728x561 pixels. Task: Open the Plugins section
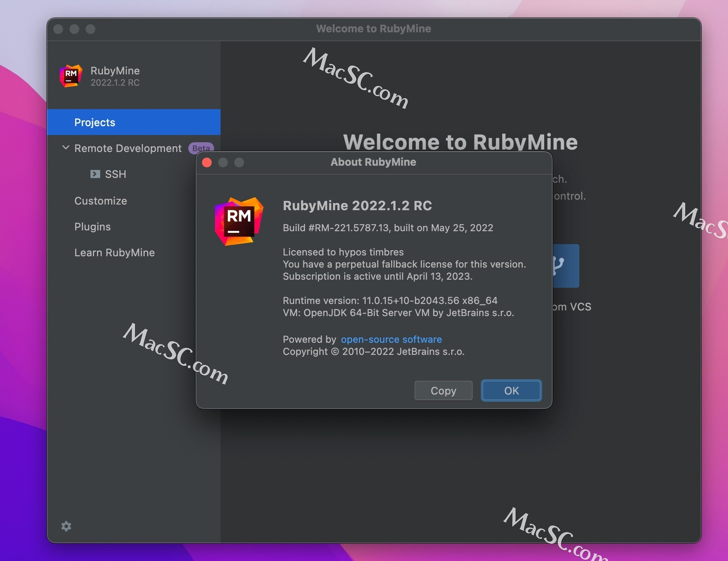point(93,227)
